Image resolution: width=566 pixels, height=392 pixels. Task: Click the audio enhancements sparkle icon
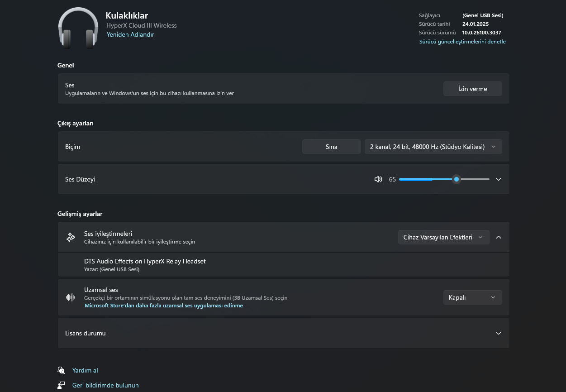(71, 237)
